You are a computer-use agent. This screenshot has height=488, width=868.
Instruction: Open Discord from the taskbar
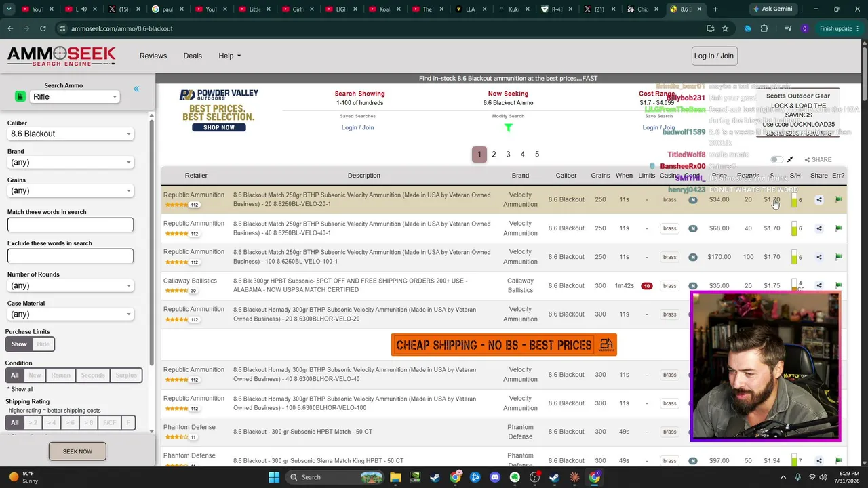pos(495,477)
